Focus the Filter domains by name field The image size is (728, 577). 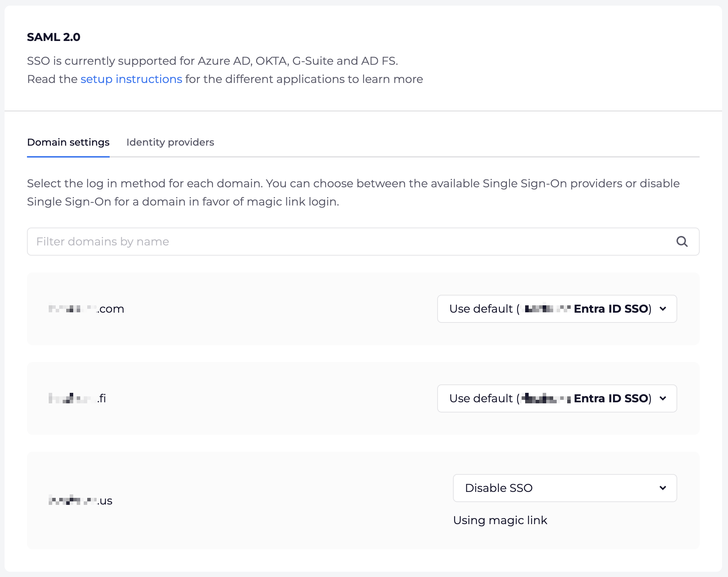[363, 242]
